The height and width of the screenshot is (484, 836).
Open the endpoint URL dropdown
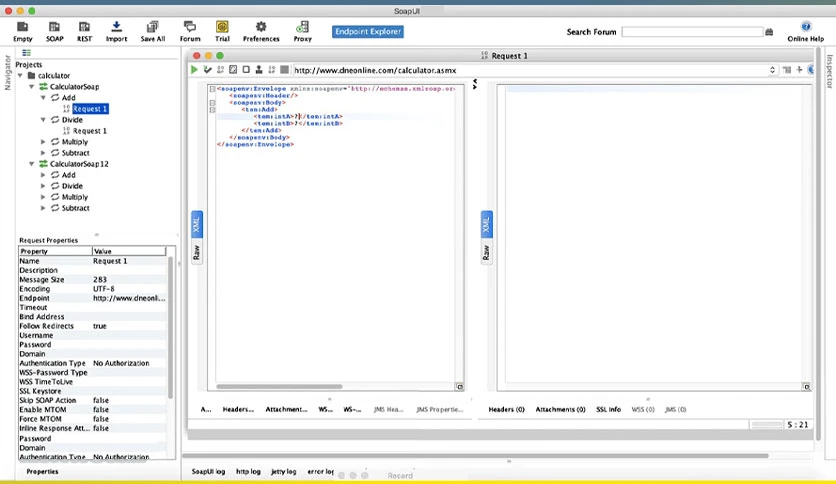click(x=772, y=70)
